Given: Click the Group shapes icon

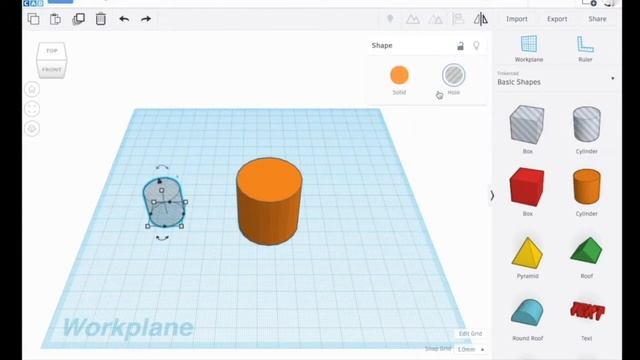Looking at the screenshot, I should coord(413,19).
